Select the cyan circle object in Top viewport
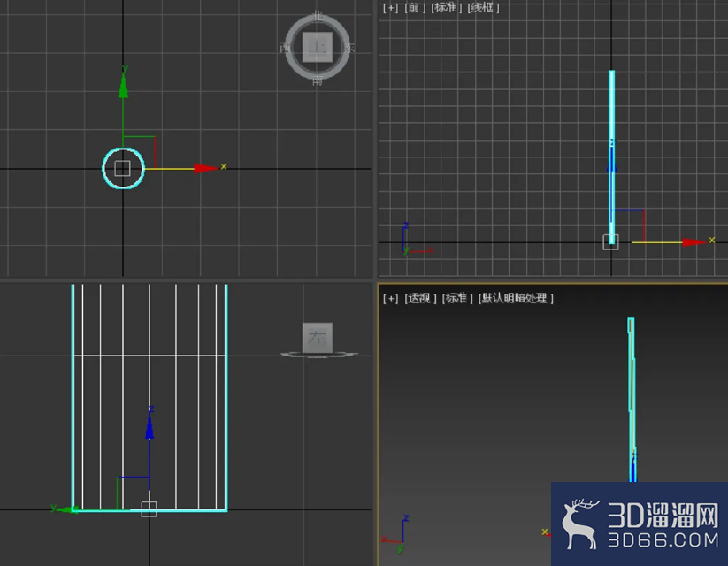This screenshot has width=728, height=566. point(123,168)
